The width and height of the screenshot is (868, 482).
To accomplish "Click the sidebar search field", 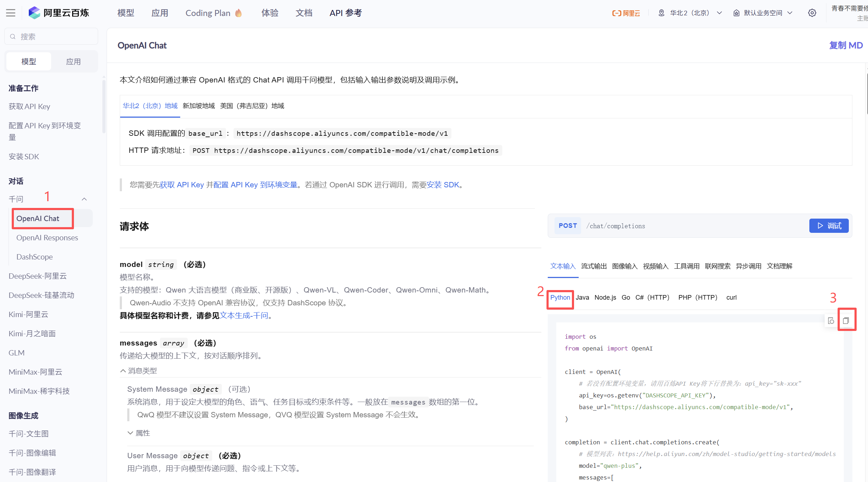I will click(x=51, y=37).
